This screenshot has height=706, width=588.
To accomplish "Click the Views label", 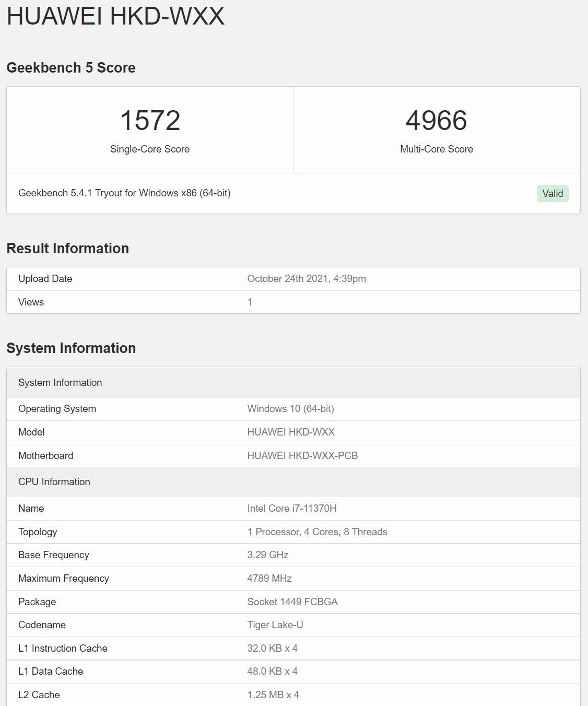I will (31, 302).
